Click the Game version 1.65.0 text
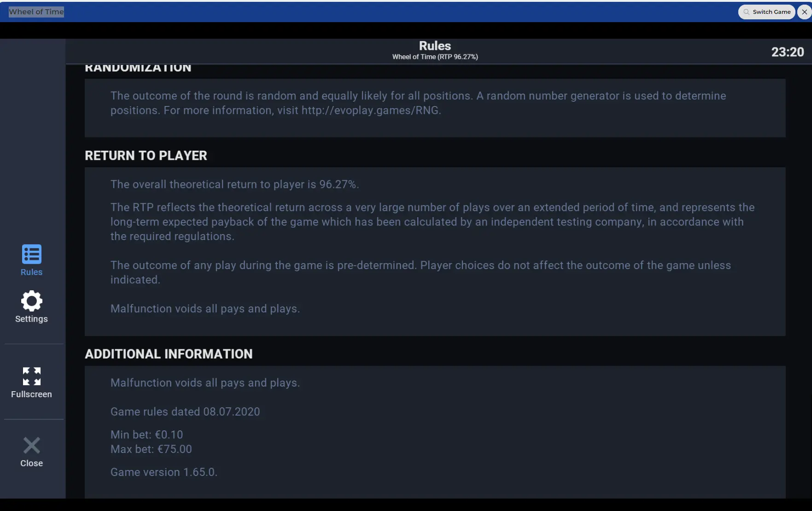Viewport: 812px width, 511px height. (164, 472)
